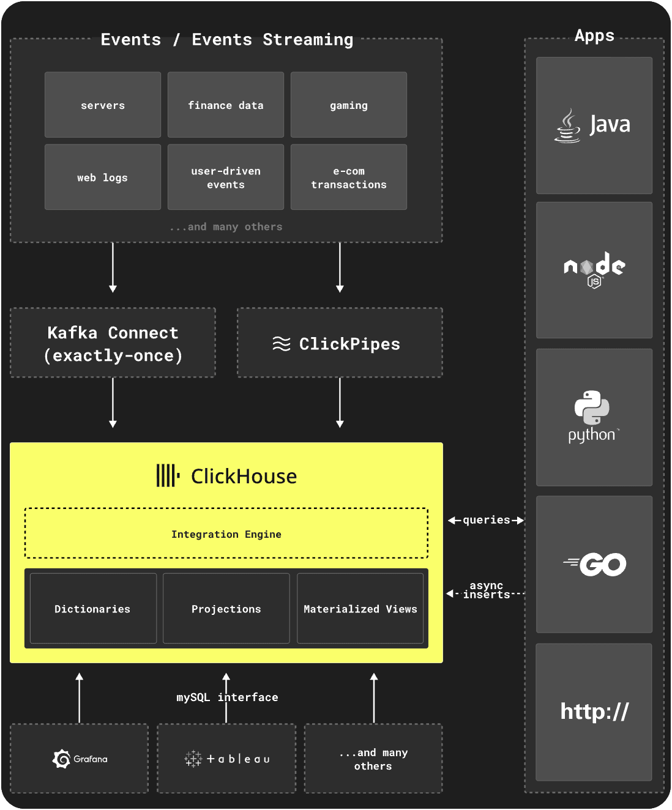Select the e-com transactions box
This screenshot has width=672, height=810.
coord(349,177)
